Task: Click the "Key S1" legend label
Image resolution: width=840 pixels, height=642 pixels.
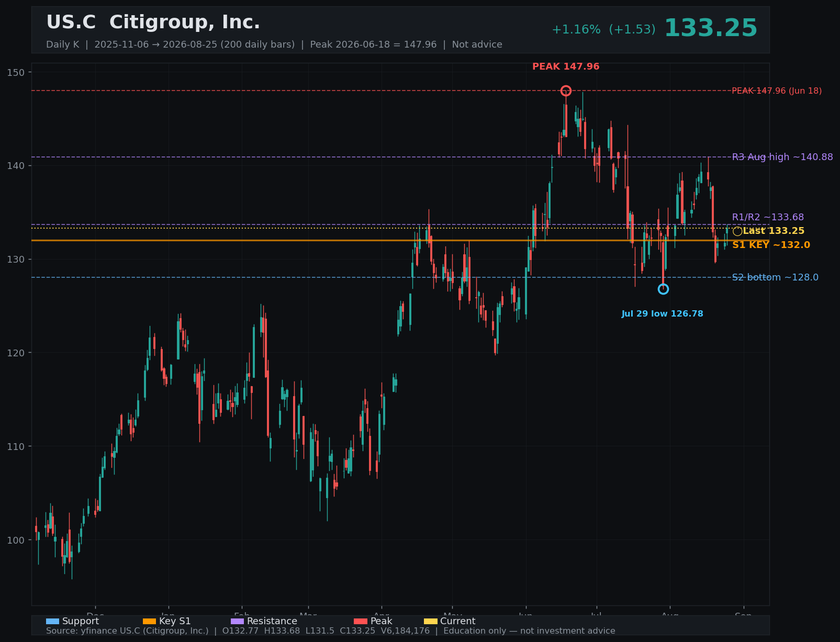Action: pyautogui.click(x=175, y=621)
